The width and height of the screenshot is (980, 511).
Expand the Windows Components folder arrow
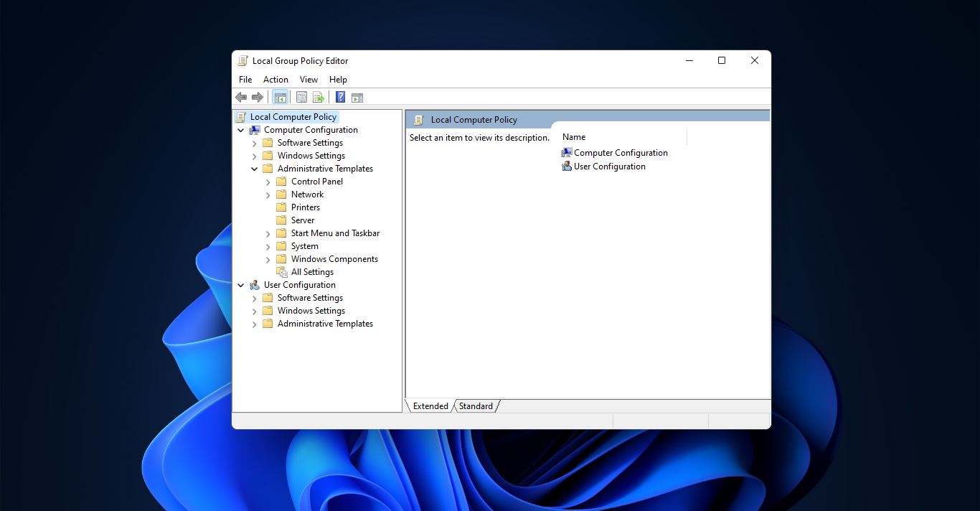268,259
